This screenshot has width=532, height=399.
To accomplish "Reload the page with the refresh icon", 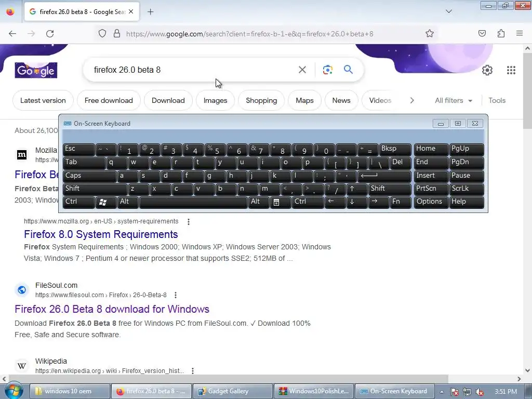I will [x=50, y=34].
